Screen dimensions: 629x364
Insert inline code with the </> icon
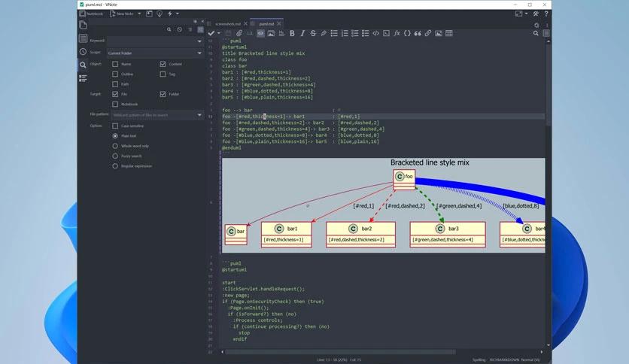pos(376,33)
